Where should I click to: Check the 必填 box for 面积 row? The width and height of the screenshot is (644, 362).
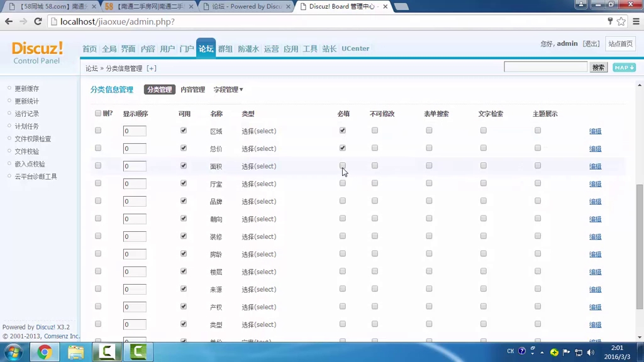point(343,166)
